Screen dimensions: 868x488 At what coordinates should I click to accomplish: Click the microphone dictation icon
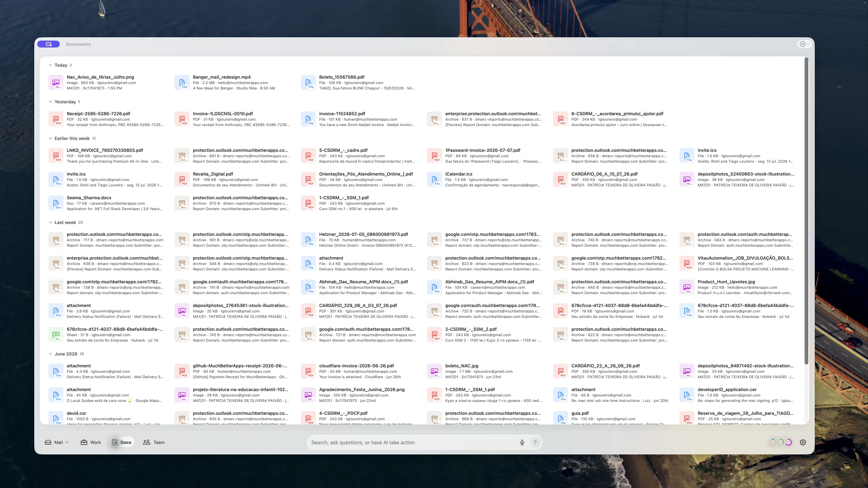522,442
